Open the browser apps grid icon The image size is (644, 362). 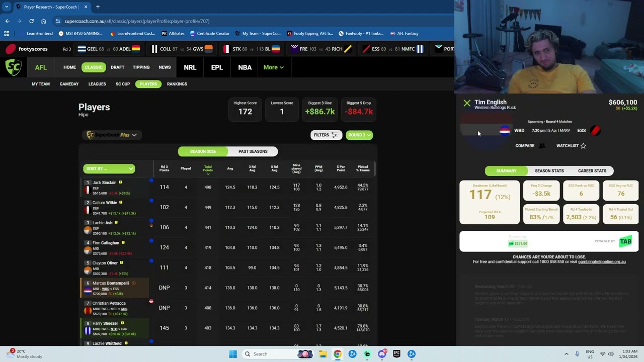click(x=7, y=34)
